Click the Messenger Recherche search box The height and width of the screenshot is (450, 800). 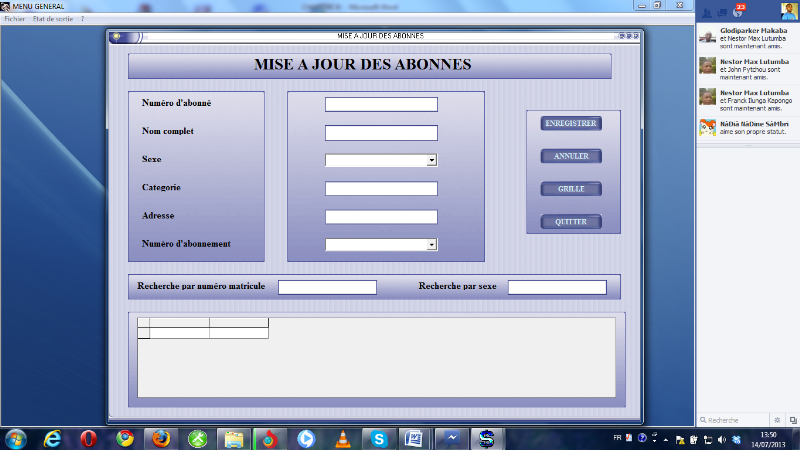(x=734, y=420)
